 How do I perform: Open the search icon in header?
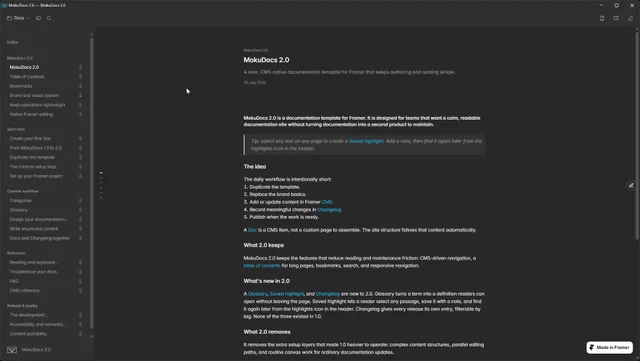pos(49,18)
